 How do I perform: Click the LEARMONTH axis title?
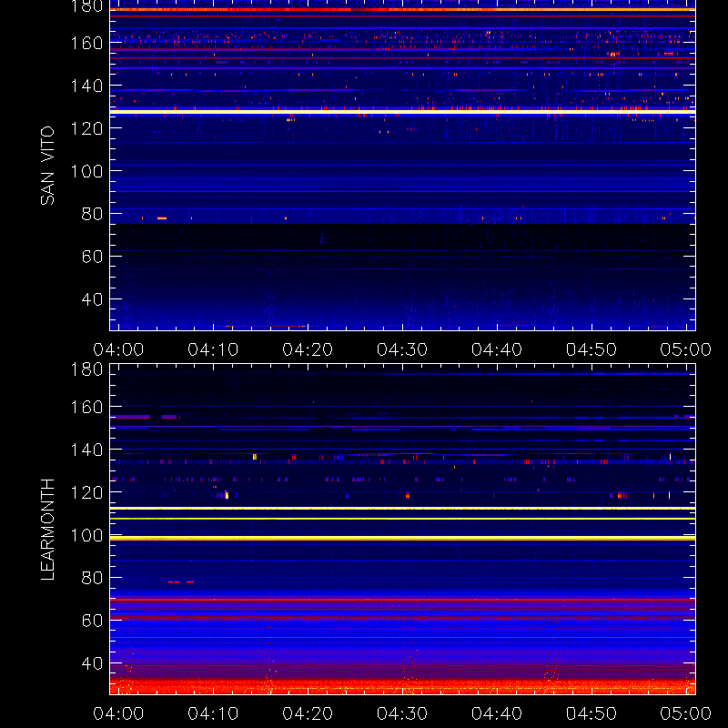click(47, 530)
